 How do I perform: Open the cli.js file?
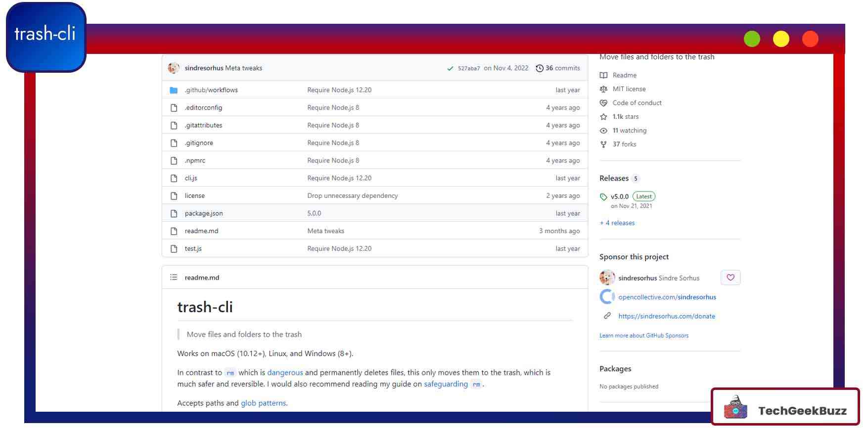click(191, 178)
